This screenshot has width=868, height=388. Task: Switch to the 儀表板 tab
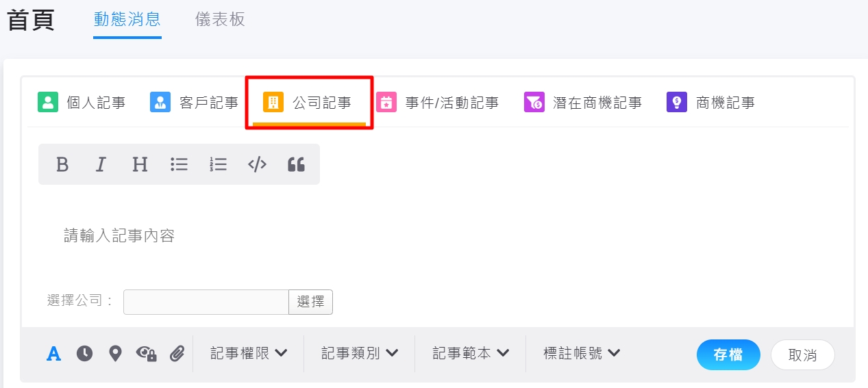coord(220,20)
